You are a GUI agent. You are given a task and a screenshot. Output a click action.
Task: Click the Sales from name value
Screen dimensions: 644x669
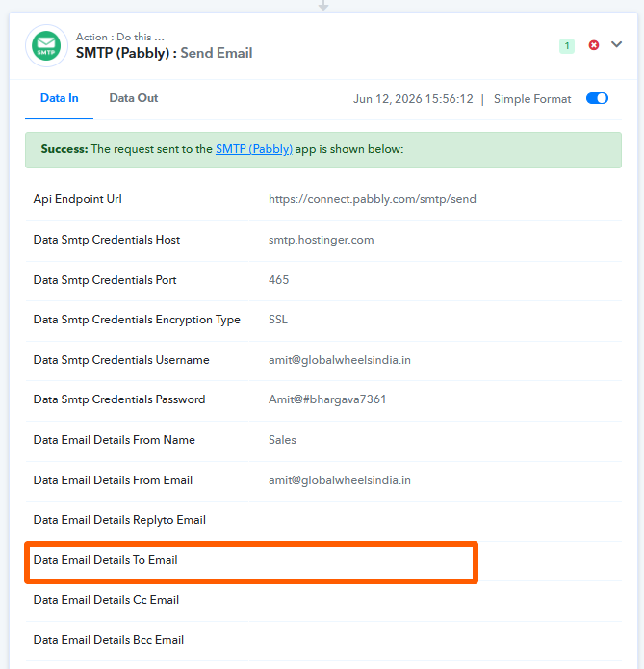pyautogui.click(x=282, y=440)
